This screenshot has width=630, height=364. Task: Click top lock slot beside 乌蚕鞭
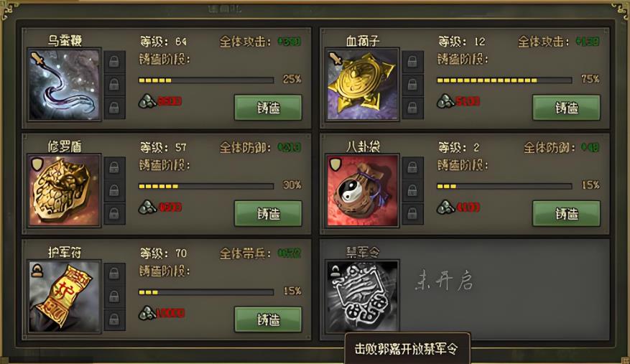click(x=114, y=62)
